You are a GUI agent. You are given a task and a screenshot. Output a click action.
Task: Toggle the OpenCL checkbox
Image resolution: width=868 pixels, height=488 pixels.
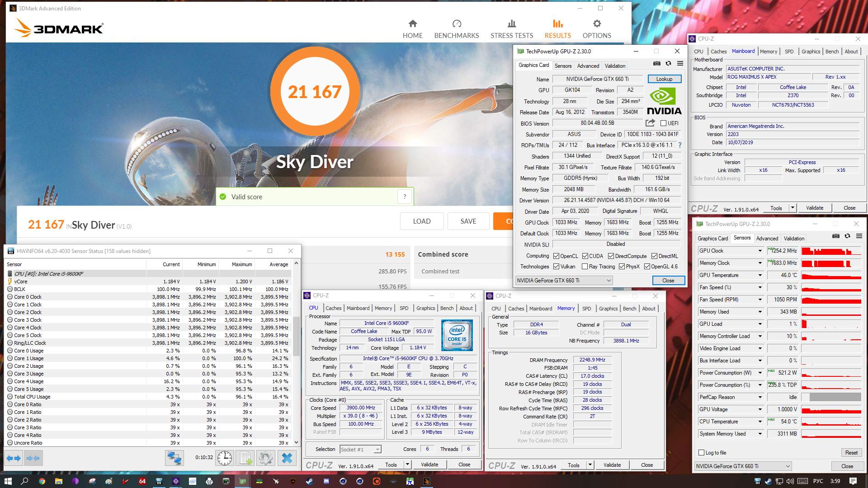click(x=557, y=256)
